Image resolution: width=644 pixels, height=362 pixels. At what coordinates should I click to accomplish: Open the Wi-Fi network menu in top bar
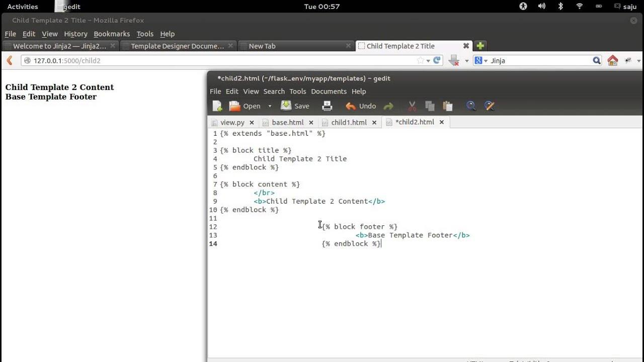(x=580, y=7)
